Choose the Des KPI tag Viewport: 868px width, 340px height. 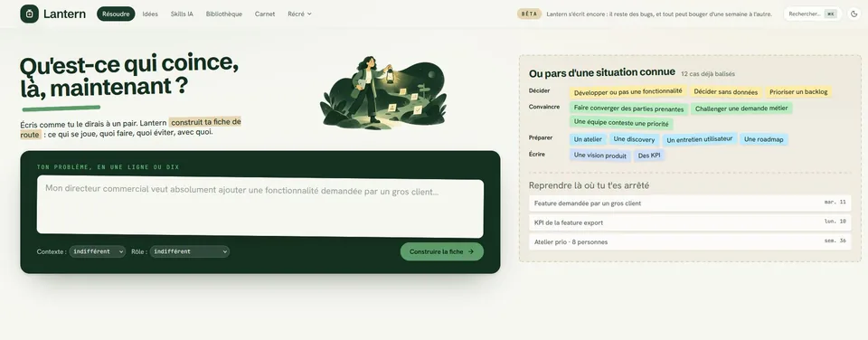click(x=649, y=156)
